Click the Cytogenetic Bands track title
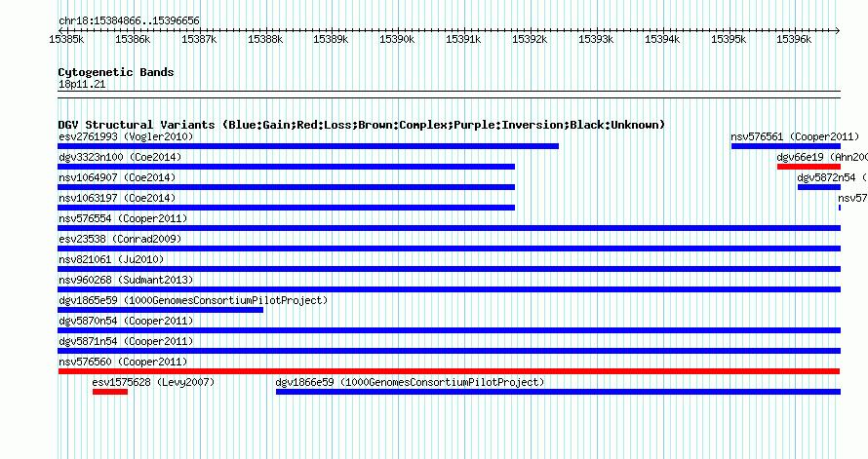The image size is (868, 459). (x=116, y=72)
